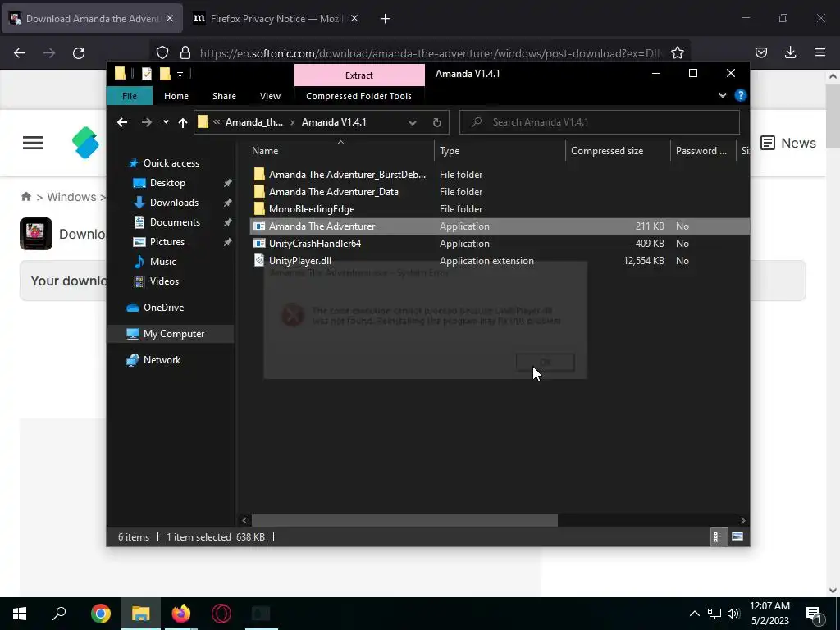Screen dimensions: 840x630
Task: Open Firefox application menu
Action: 820,52
